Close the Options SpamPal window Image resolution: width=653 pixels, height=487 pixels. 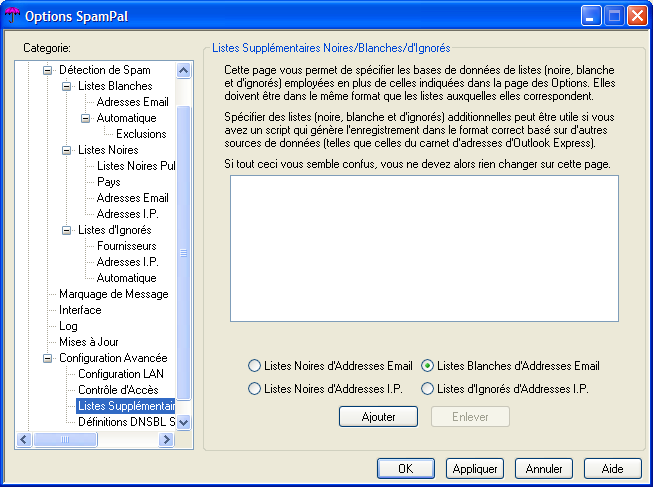coord(638,16)
